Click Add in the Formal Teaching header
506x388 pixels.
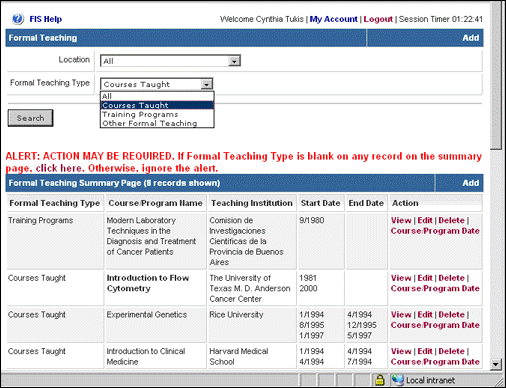pos(470,38)
